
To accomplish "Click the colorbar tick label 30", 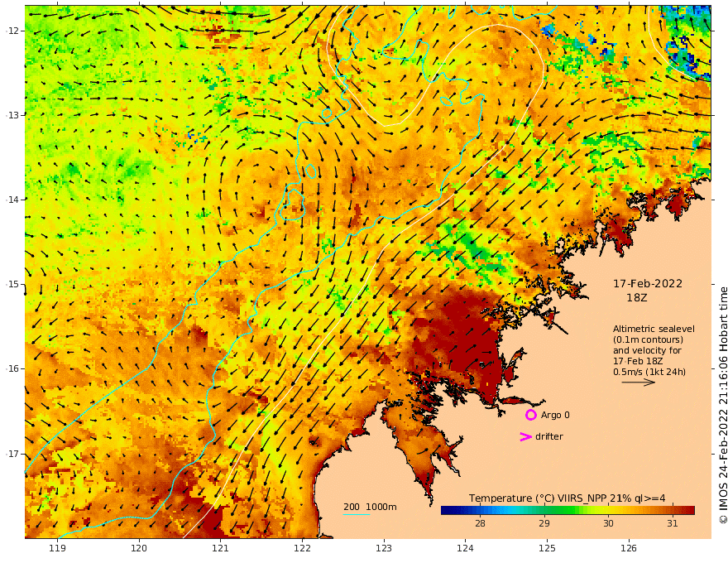I will (x=608, y=523).
